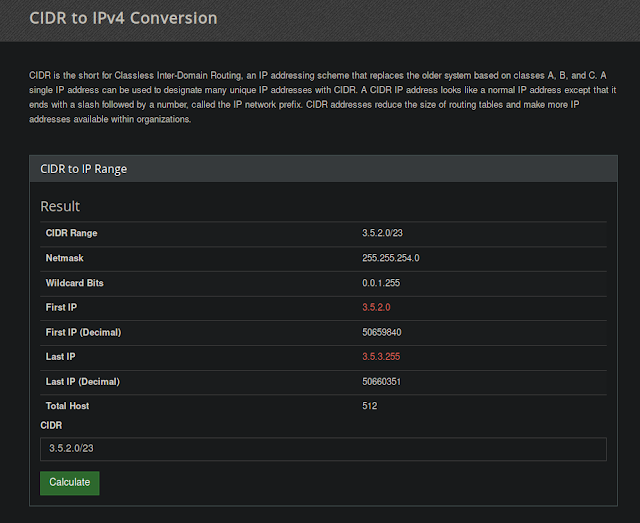Image resolution: width=640 pixels, height=523 pixels.
Task: Click the green Calculate button
Action: pyautogui.click(x=70, y=482)
